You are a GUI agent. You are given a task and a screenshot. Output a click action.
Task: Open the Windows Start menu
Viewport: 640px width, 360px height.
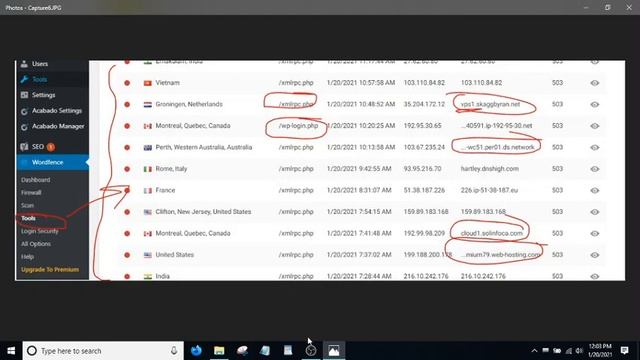(x=11, y=351)
